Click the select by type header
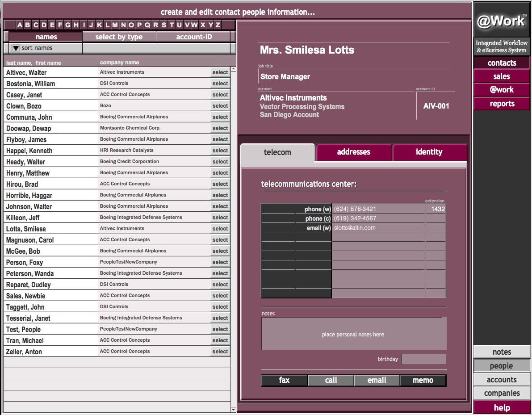The width and height of the screenshot is (532, 415). (119, 37)
